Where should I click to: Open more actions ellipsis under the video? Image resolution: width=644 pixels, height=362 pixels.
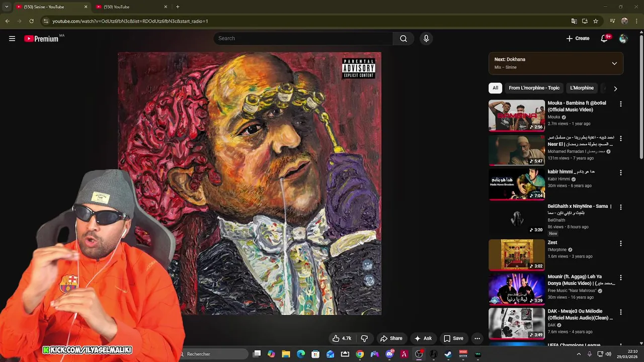tap(477, 338)
